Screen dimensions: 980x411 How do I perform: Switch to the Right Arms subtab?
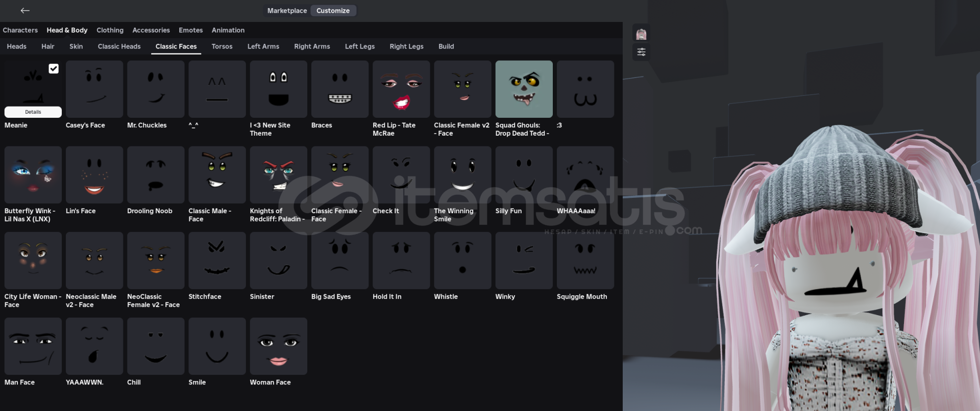[312, 46]
